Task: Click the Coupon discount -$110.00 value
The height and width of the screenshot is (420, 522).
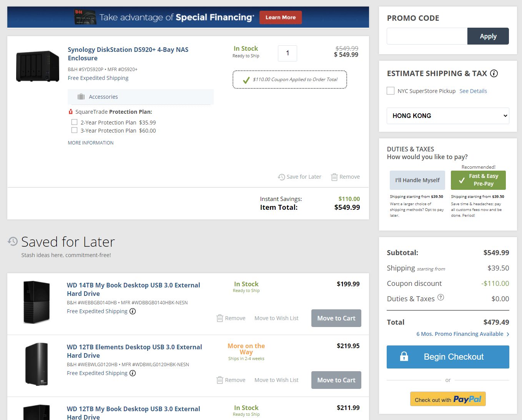Action: (495, 284)
